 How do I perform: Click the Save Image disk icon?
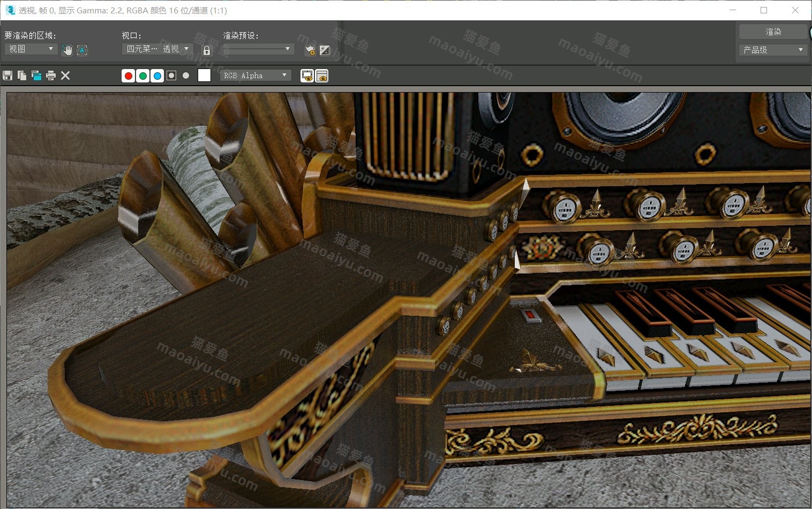coord(7,75)
